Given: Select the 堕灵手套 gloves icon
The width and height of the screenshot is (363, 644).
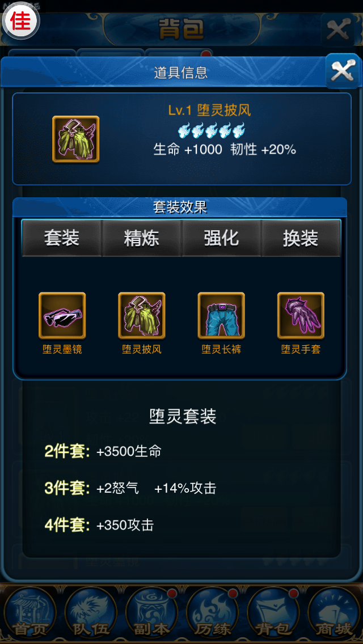Looking at the screenshot, I should pyautogui.click(x=301, y=315).
